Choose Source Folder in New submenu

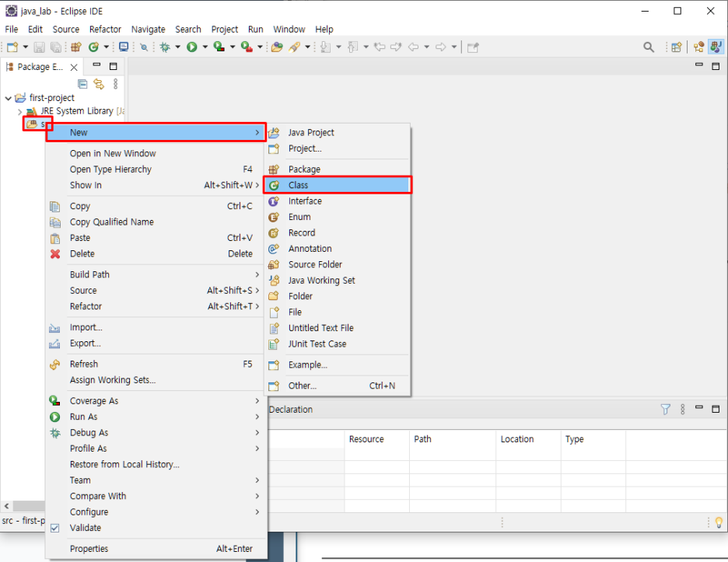click(x=338, y=264)
